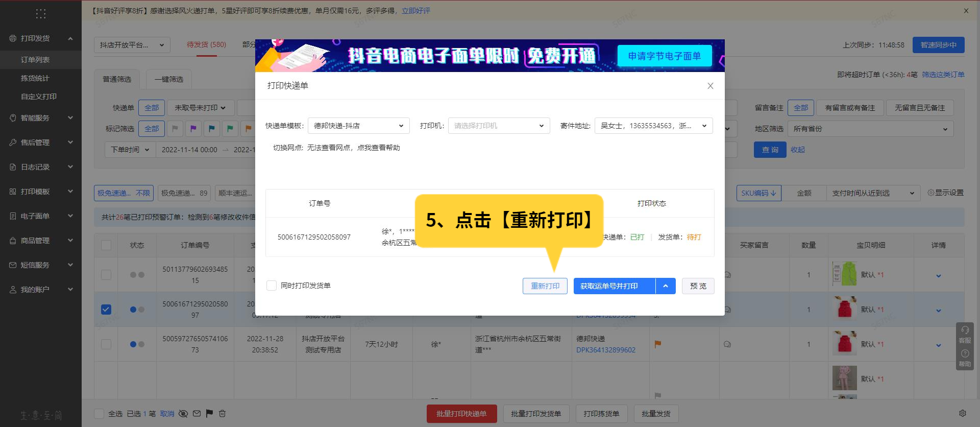Click 批量打印快递单 red button
The image size is (980, 427).
(461, 414)
